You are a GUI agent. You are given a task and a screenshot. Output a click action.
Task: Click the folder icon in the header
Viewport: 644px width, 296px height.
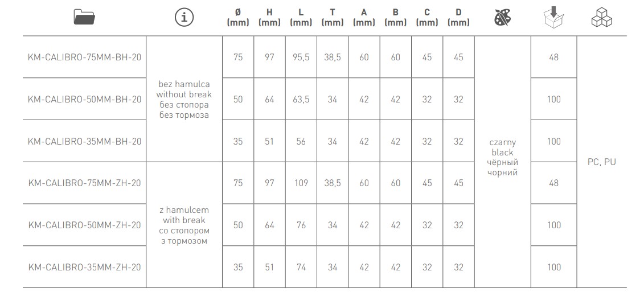(86, 18)
